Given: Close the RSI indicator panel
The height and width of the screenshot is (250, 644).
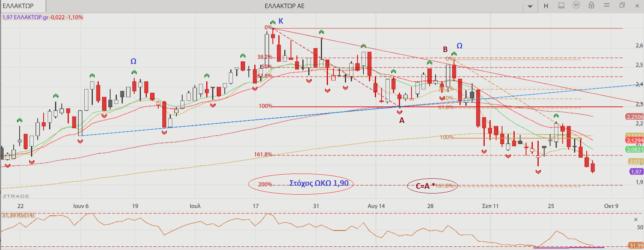Looking at the screenshot, I should coord(636,219).
